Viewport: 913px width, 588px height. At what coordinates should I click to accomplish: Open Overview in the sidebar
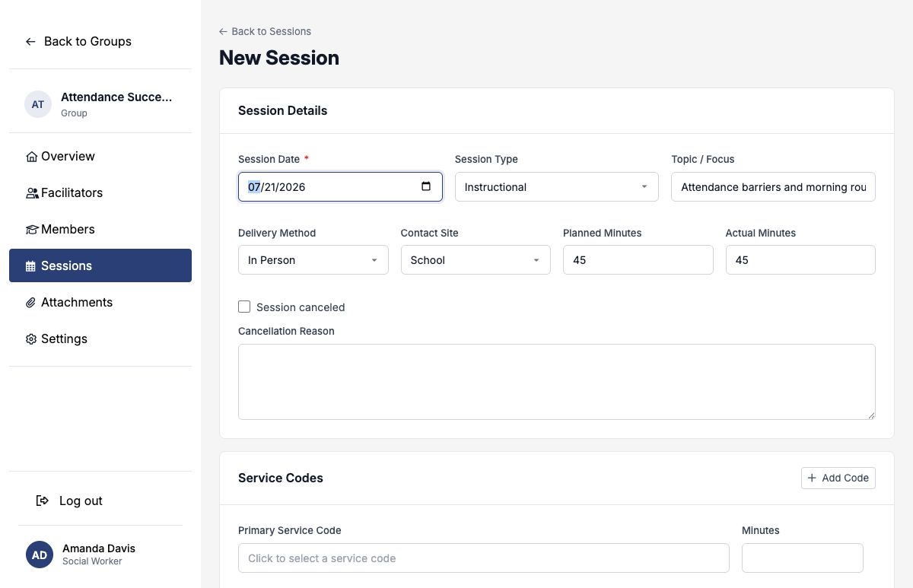click(100, 156)
